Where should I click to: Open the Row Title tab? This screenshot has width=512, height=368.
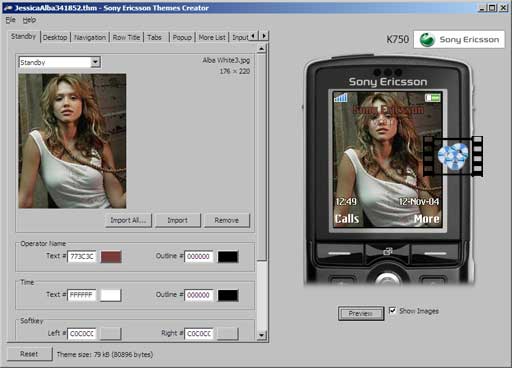(126, 38)
